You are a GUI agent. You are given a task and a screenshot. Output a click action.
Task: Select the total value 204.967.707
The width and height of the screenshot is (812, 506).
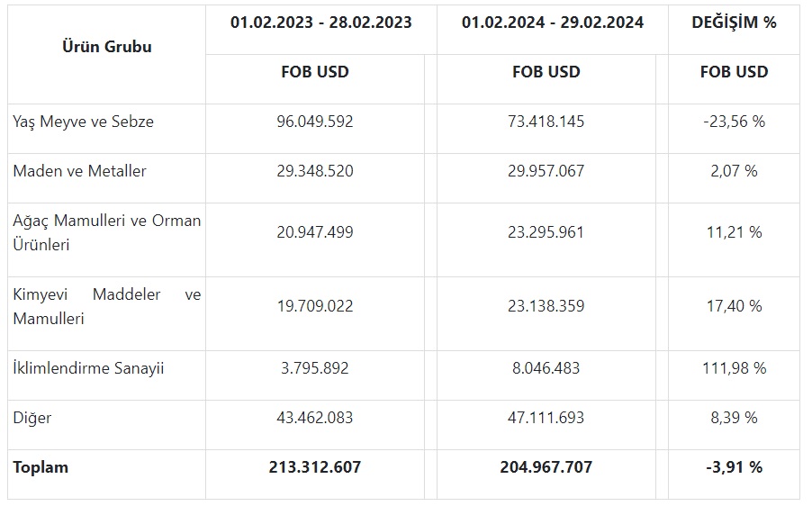coord(546,467)
